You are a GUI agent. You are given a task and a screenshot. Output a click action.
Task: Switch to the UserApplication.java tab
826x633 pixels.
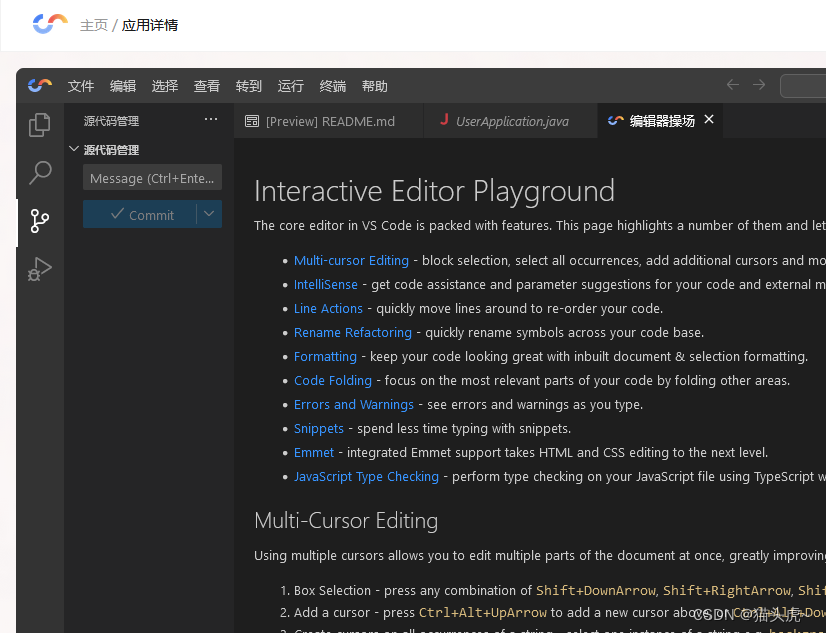(x=510, y=121)
